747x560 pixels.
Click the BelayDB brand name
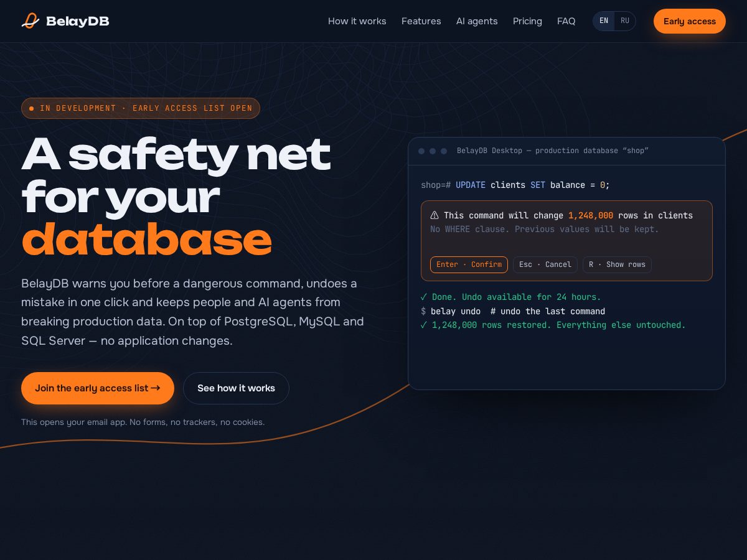pyautogui.click(x=78, y=21)
